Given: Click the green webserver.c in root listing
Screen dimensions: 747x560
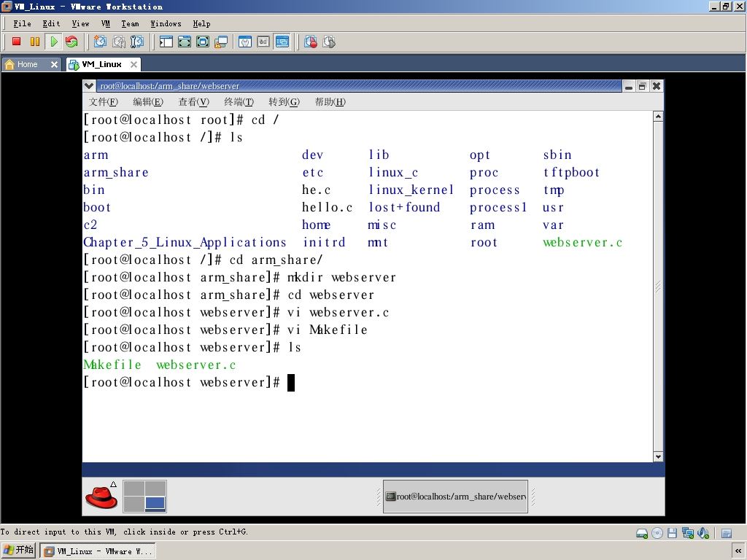Looking at the screenshot, I should (x=583, y=242).
